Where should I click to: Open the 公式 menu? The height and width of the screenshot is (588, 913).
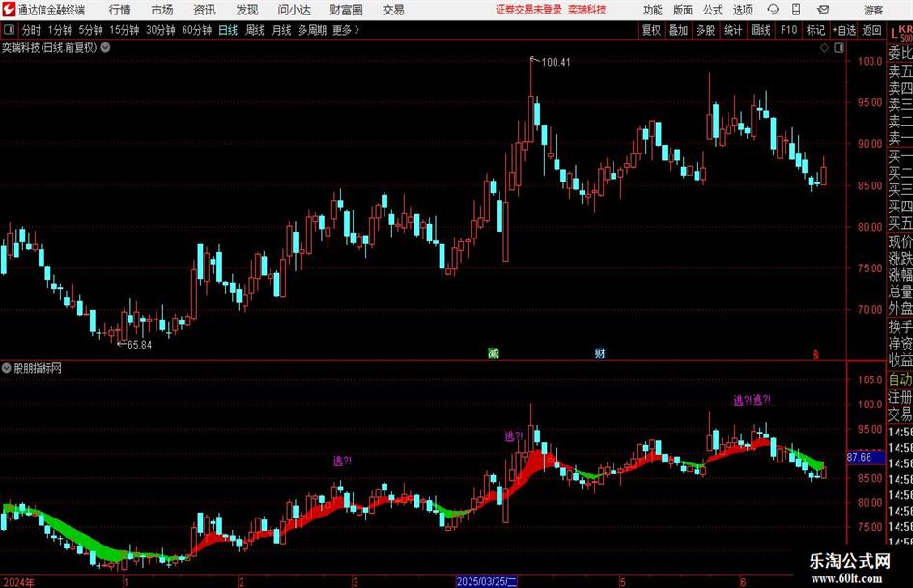tap(712, 10)
